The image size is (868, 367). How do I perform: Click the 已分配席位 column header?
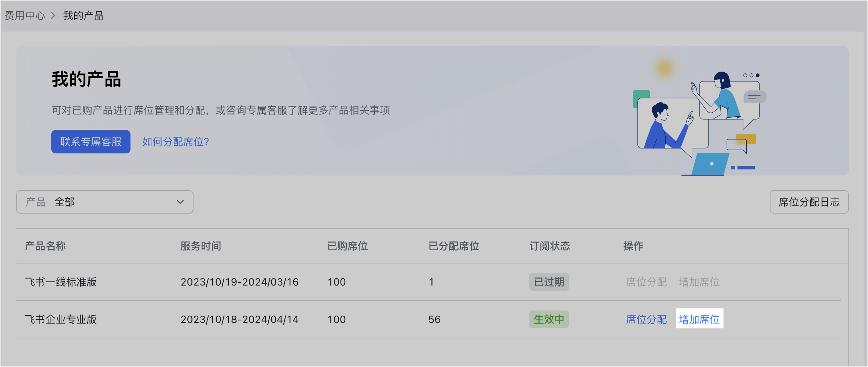[x=454, y=246]
